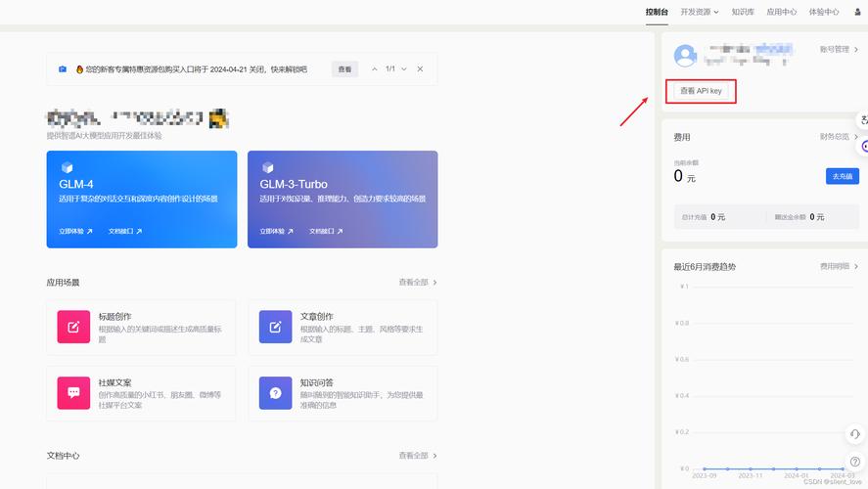
Task: Close the promotional notice banner
Action: click(x=420, y=69)
